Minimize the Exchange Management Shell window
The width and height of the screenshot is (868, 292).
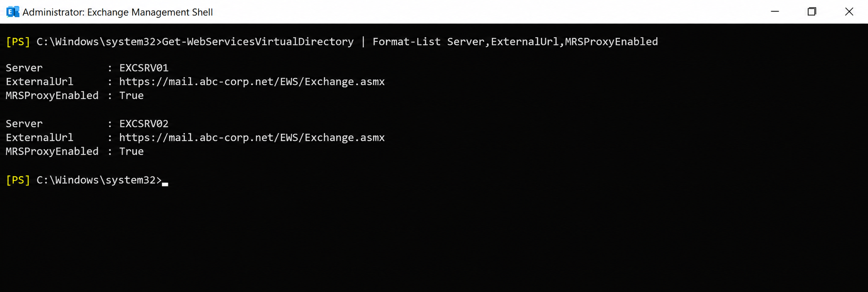(x=775, y=12)
